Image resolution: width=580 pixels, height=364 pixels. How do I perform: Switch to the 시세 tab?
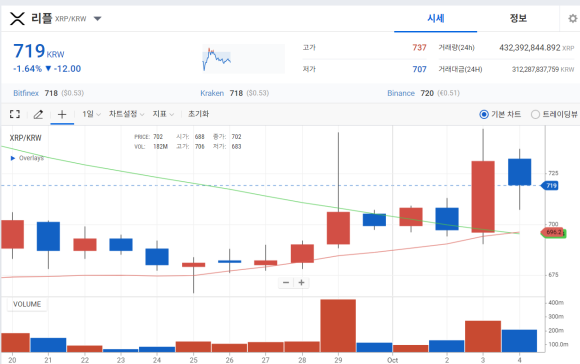tap(436, 18)
